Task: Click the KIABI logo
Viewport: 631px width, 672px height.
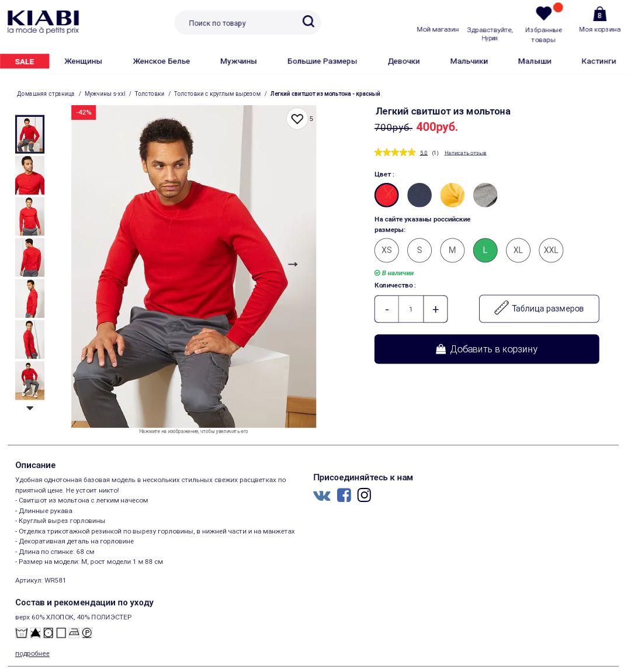Action: tap(43, 22)
